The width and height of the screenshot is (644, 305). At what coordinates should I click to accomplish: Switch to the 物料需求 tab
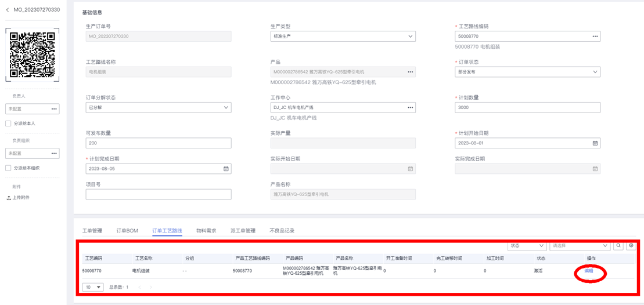pos(206,231)
